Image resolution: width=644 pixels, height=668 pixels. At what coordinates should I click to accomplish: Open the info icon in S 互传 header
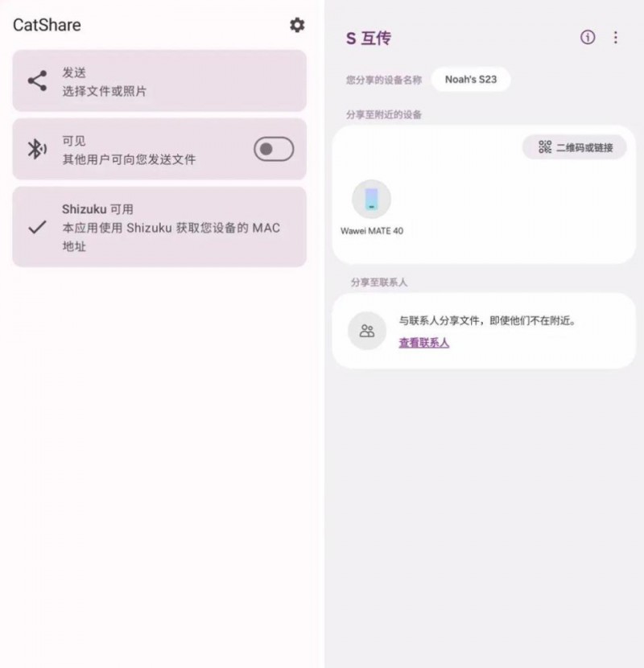[588, 38]
